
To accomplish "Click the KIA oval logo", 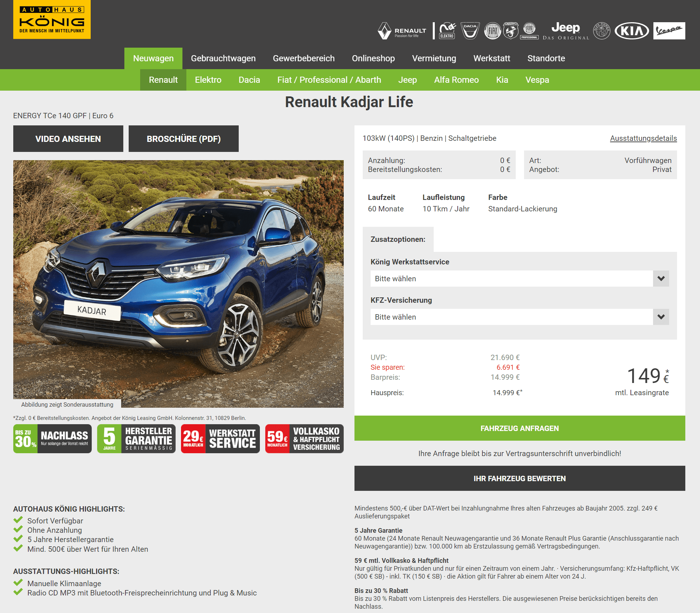I will (x=632, y=31).
